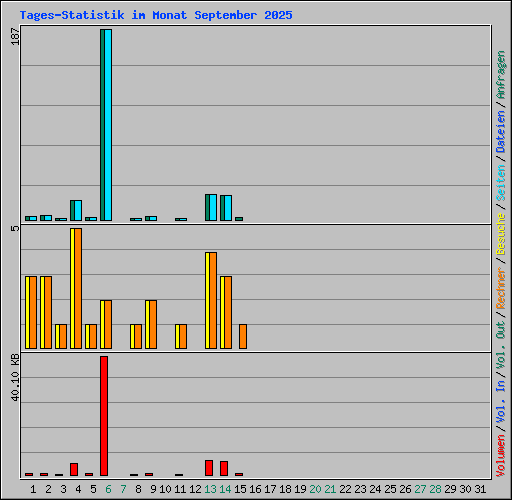This screenshot has height=500, width=512.
Task: Click the green day label 13
Action: coord(210,489)
